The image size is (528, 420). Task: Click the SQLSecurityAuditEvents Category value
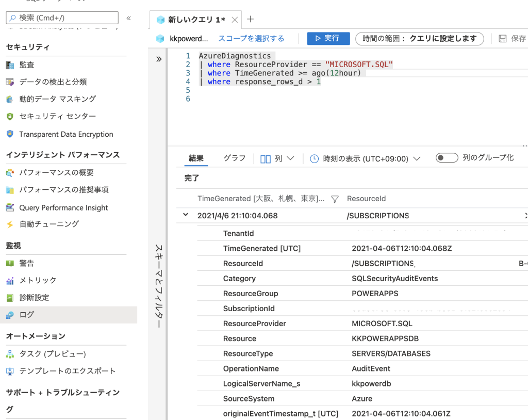pyautogui.click(x=394, y=279)
